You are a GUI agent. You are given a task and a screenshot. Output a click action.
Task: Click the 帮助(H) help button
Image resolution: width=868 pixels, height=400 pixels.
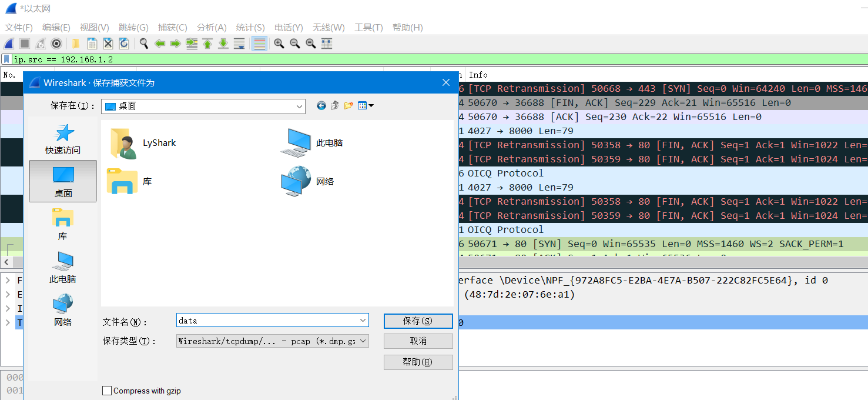pyautogui.click(x=418, y=362)
